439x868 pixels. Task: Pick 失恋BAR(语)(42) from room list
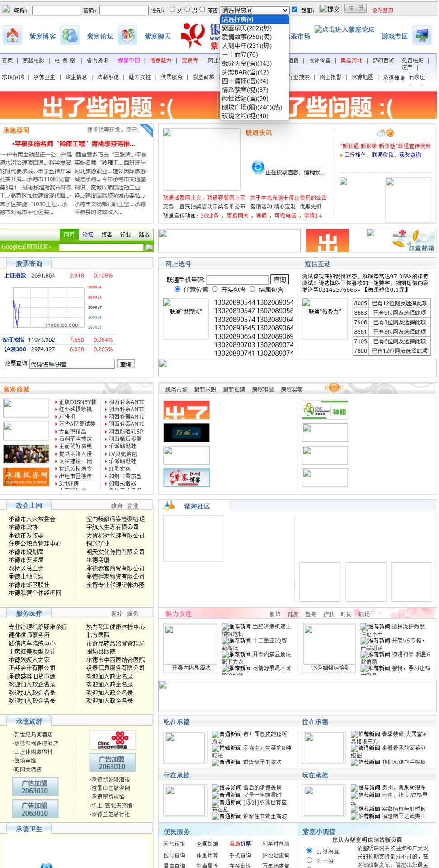(255, 72)
